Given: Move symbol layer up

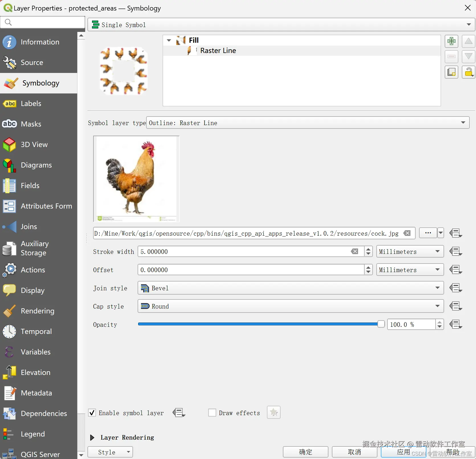Looking at the screenshot, I should (x=468, y=41).
